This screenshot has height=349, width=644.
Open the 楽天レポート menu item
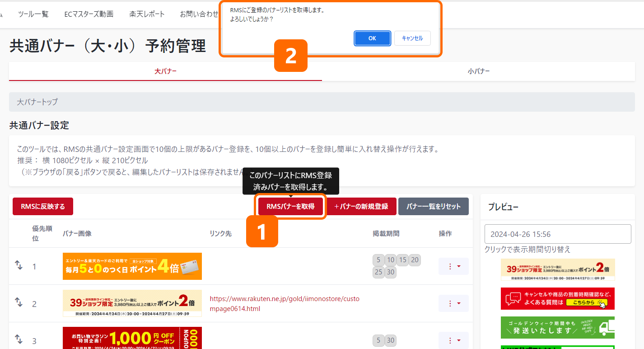pyautogui.click(x=147, y=14)
